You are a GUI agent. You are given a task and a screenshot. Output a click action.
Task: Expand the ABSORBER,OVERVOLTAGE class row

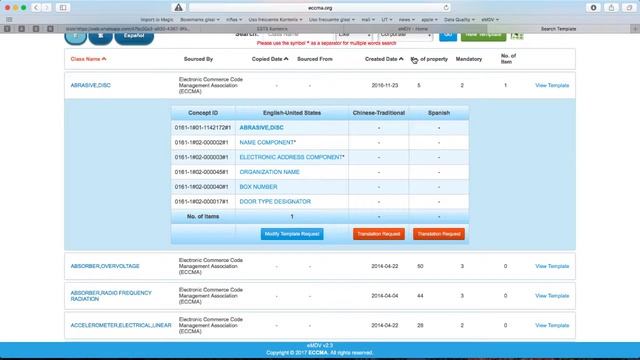point(105,266)
